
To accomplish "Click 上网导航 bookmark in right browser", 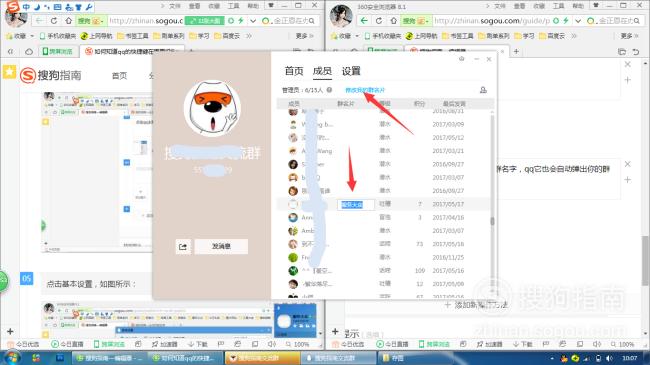I will point(422,36).
